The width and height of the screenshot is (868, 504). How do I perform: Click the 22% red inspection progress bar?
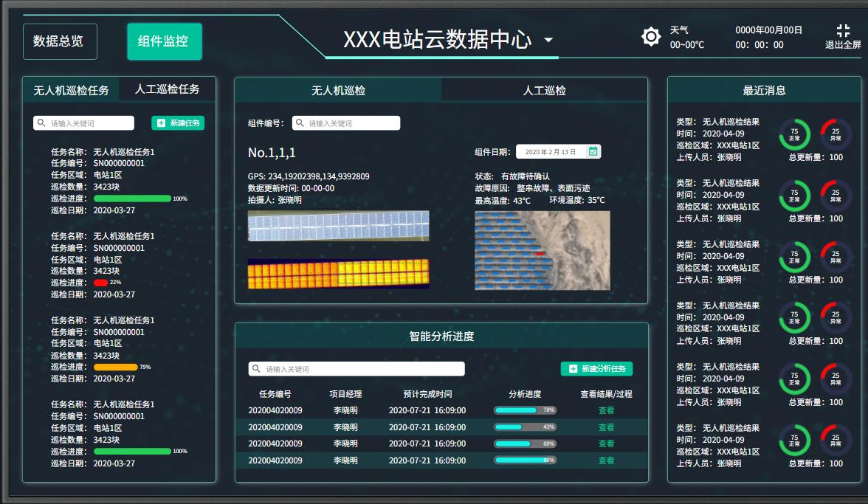point(101,283)
